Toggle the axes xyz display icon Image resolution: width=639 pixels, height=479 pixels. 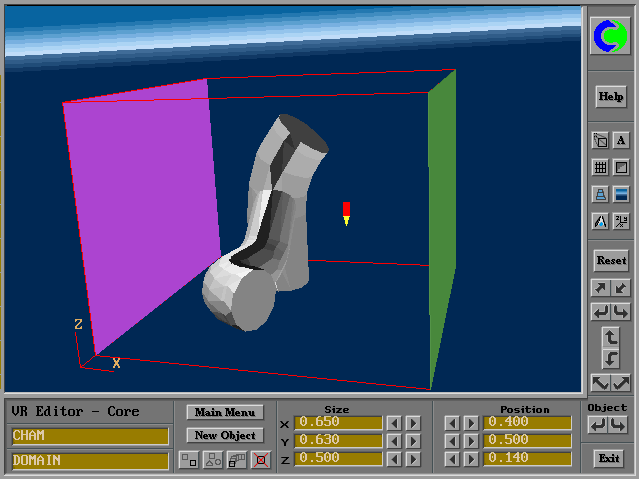tap(621, 222)
